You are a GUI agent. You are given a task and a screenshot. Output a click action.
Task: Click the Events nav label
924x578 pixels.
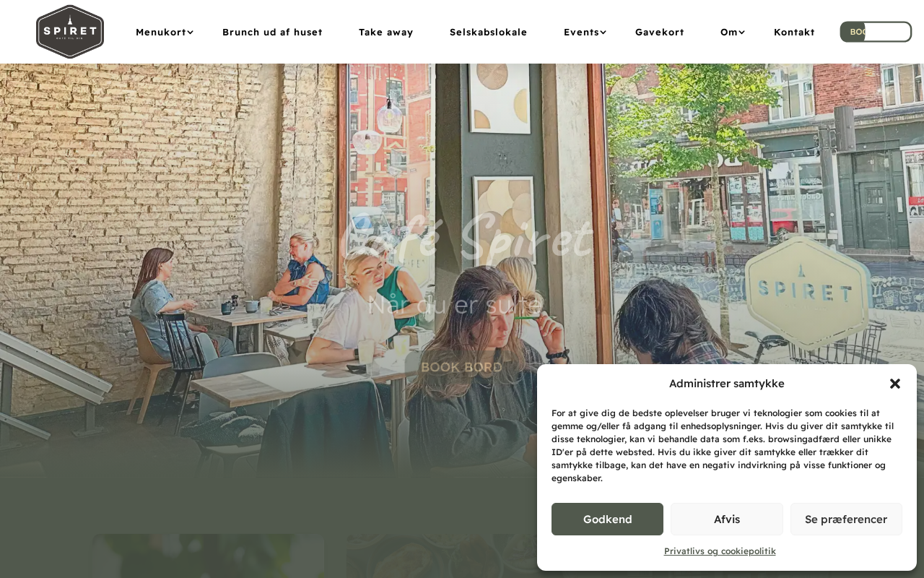(x=581, y=32)
